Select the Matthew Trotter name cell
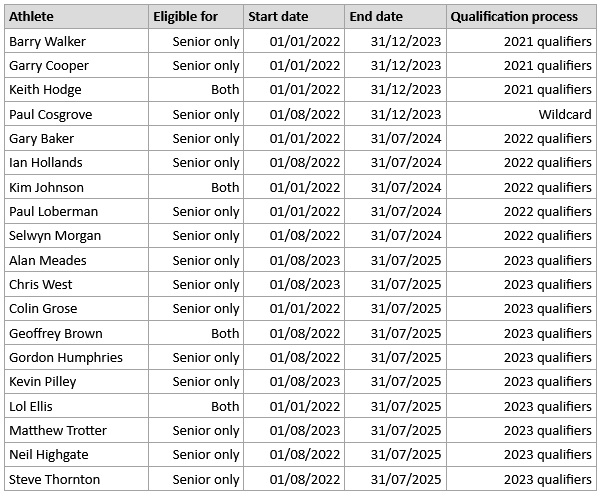This screenshot has width=600, height=496. pyautogui.click(x=77, y=431)
